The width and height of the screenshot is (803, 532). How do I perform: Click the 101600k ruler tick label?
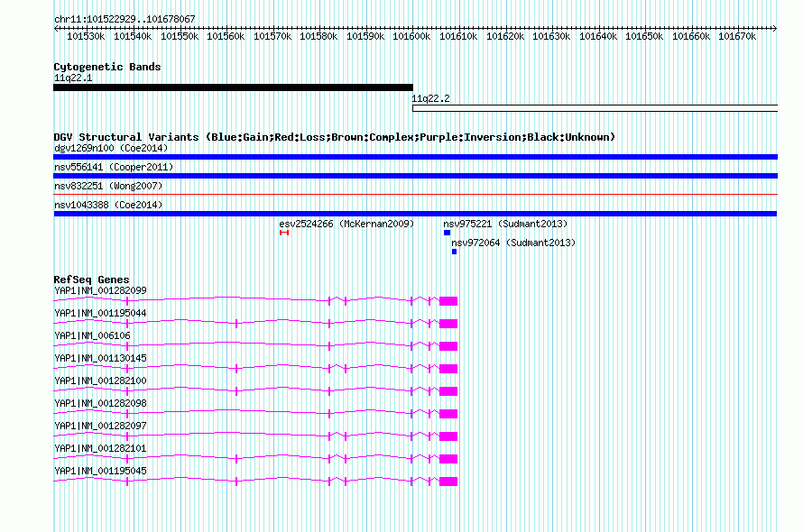click(x=411, y=36)
